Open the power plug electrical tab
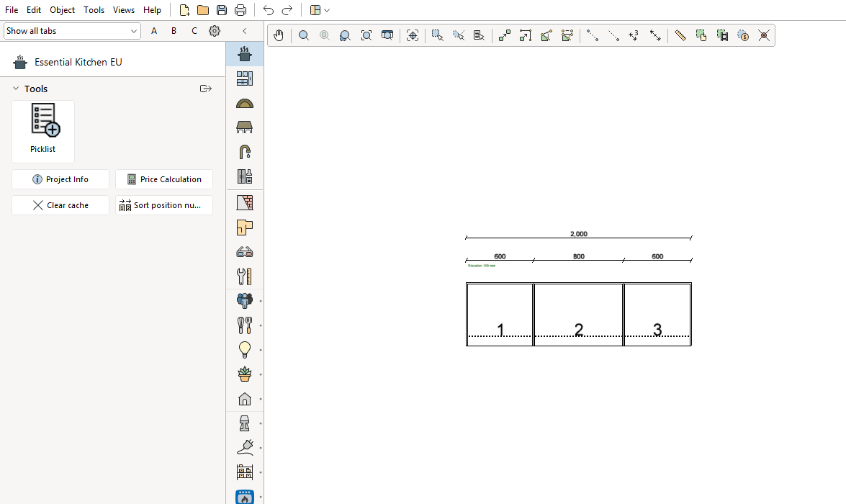846x504 pixels. (x=244, y=448)
